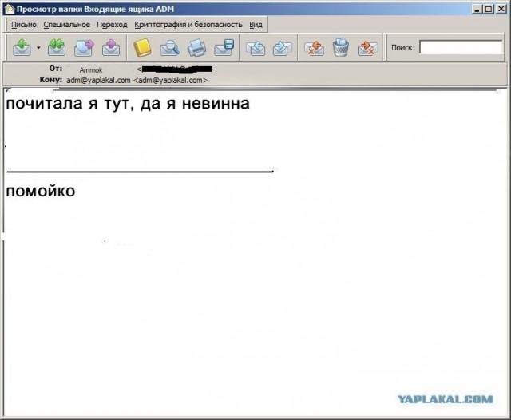This screenshot has width=511, height=420.
Task: Open the yellow address book icon
Action: 142,48
